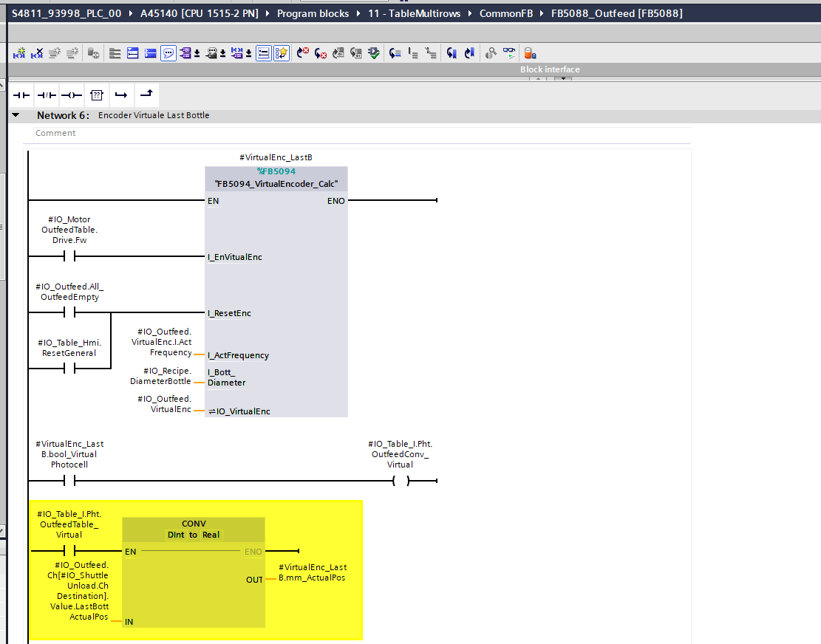Screen dimensions: 821x644
Task: Open the operand representation dropdown arrow
Action: click(249, 53)
